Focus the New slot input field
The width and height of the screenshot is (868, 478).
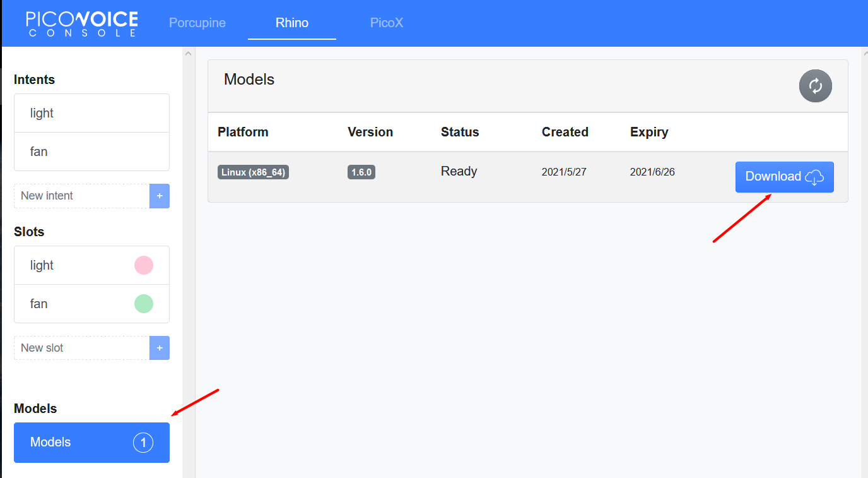click(82, 348)
